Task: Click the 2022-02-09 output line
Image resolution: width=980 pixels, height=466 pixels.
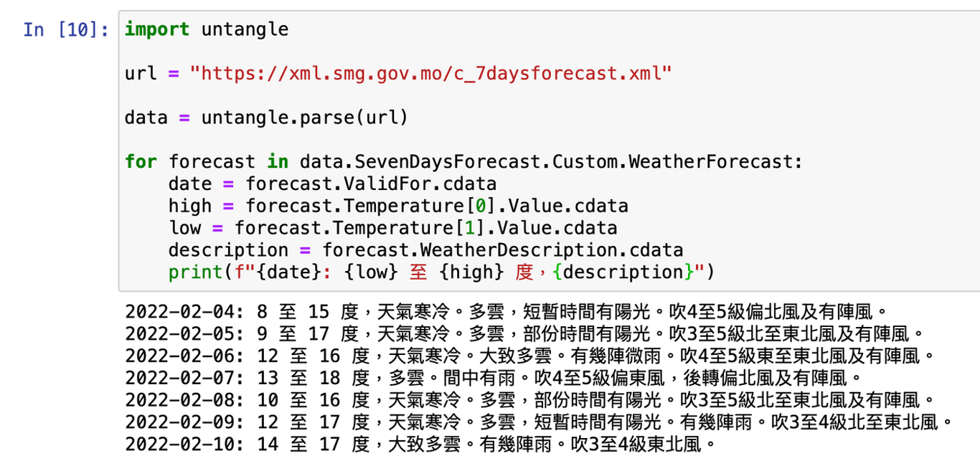Action: pyautogui.click(x=540, y=422)
